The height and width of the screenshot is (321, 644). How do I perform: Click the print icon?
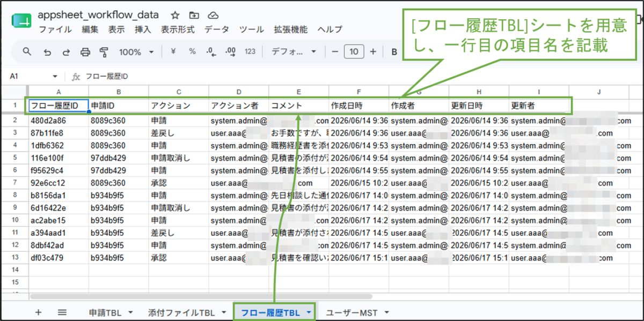tap(85, 52)
